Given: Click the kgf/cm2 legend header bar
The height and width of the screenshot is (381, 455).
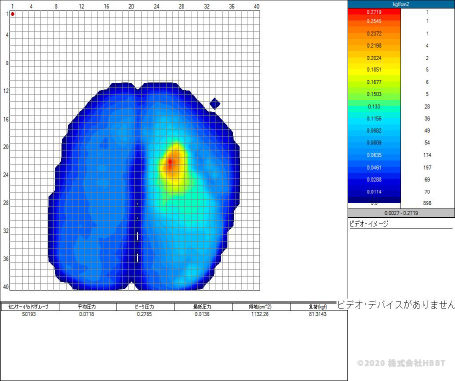Looking at the screenshot, I should tap(401, 4).
